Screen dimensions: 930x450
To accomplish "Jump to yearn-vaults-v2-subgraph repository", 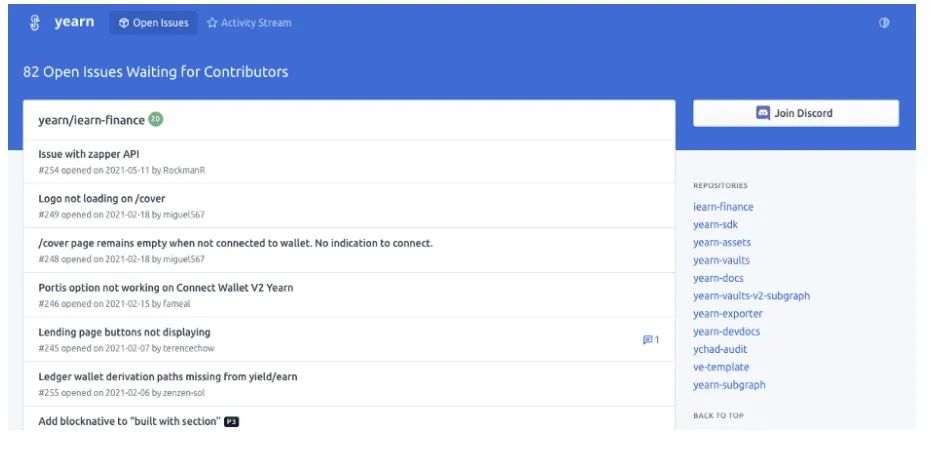I will pos(751,296).
